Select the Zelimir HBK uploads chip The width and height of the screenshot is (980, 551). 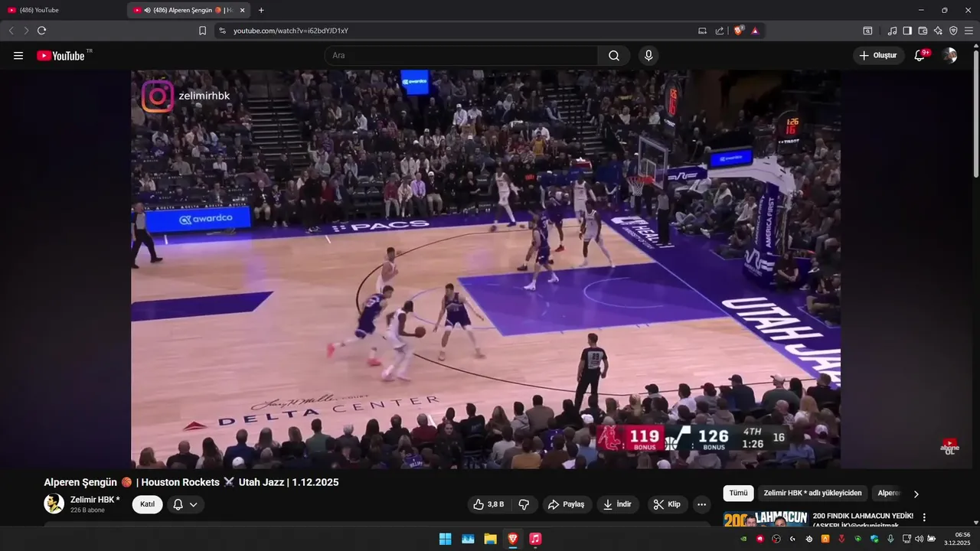tap(813, 494)
